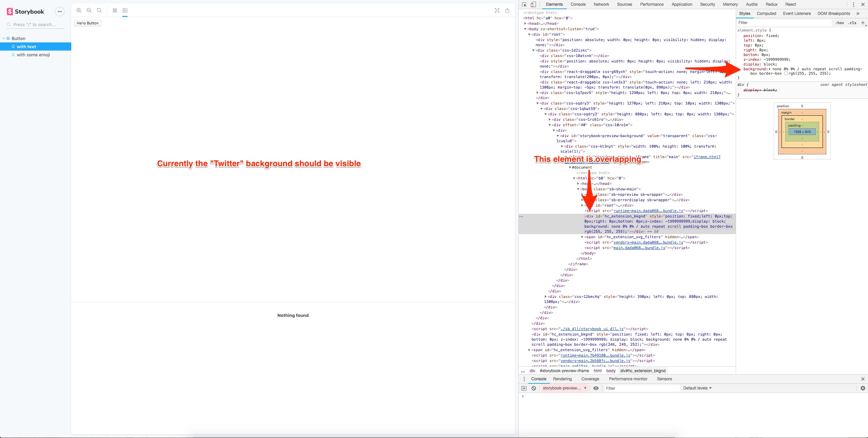Toggle the backgrounds image icon in Storybook
Image resolution: width=868 pixels, height=438 pixels.
pyautogui.click(x=125, y=11)
